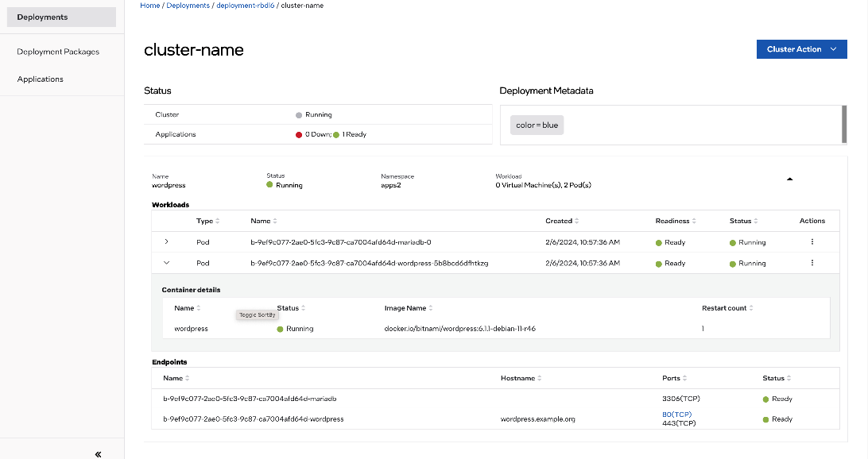Collapse the wordpress pod row details

tap(166, 263)
